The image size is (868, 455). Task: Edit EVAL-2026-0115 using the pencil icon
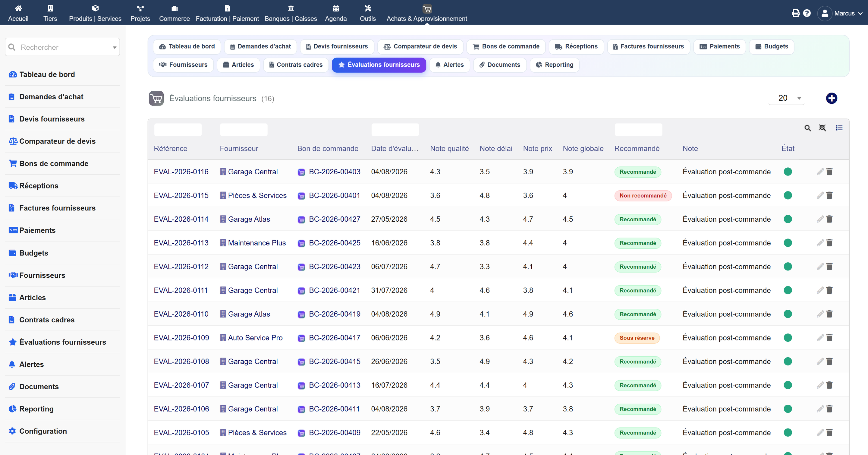(820, 195)
